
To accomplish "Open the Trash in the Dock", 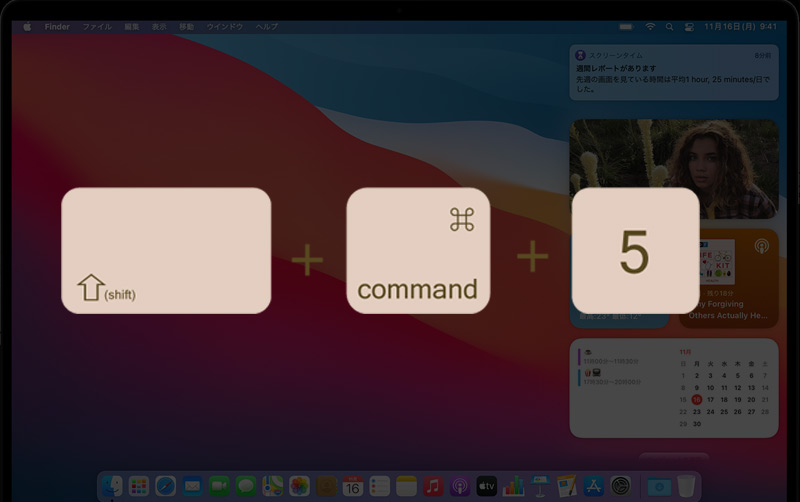I will [685, 486].
